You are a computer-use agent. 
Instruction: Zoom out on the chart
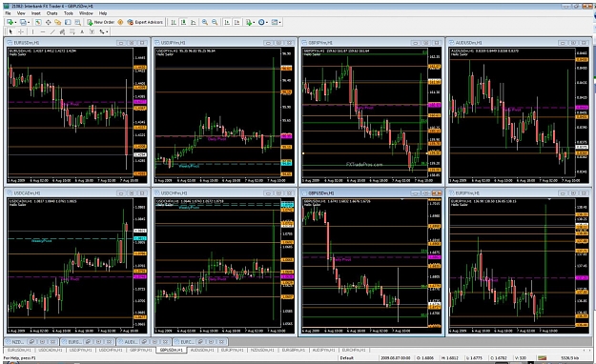(215, 22)
